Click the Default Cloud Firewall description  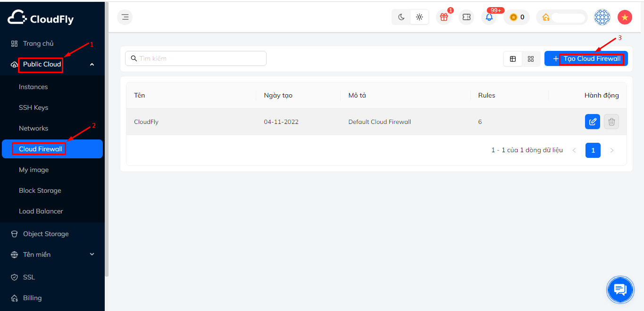[380, 122]
